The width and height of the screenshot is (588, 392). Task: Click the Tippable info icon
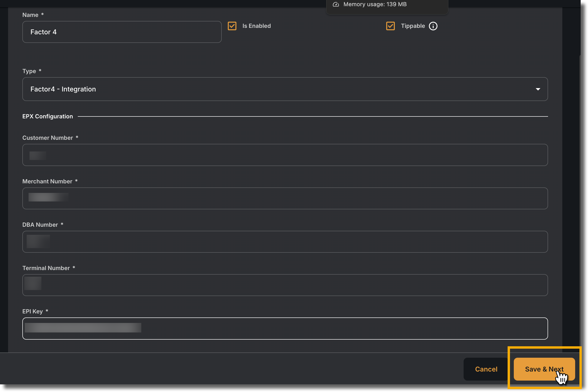433,26
